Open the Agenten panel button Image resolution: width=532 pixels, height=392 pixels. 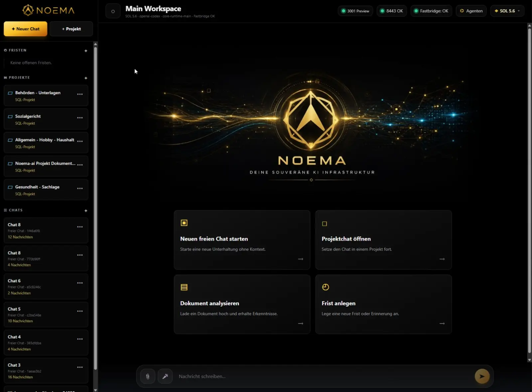pyautogui.click(x=471, y=11)
